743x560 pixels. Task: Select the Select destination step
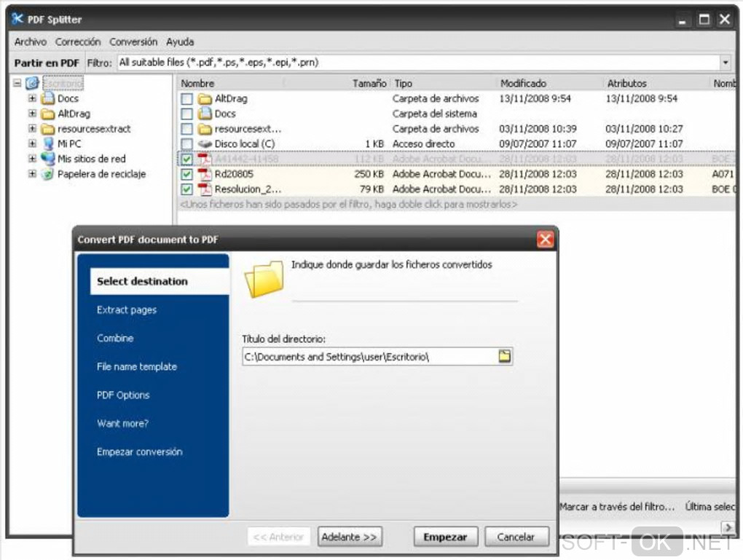coord(160,281)
